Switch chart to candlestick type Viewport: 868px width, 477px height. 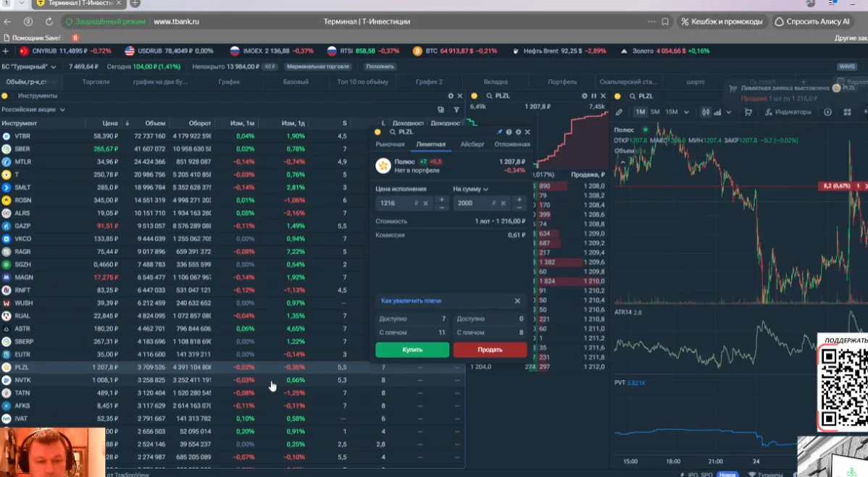click(706, 112)
